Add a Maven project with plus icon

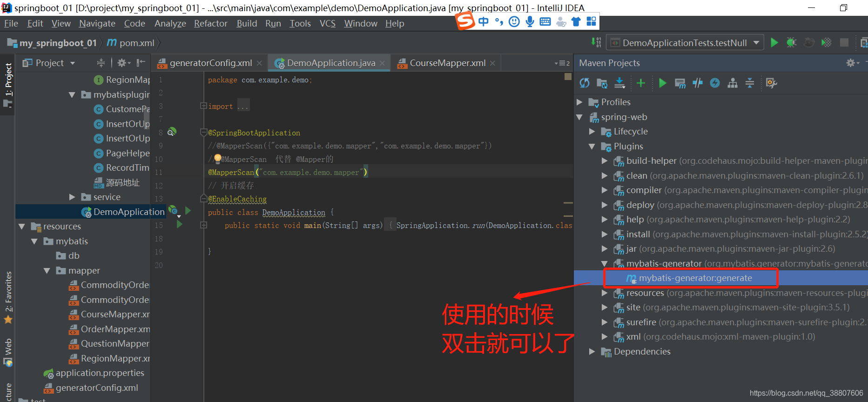coord(641,83)
